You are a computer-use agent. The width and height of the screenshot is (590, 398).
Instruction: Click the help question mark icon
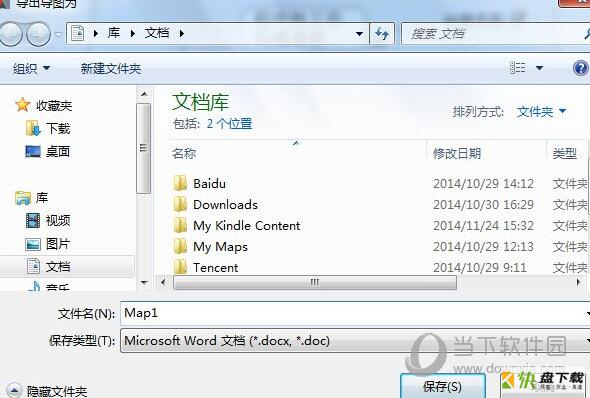coord(581,68)
